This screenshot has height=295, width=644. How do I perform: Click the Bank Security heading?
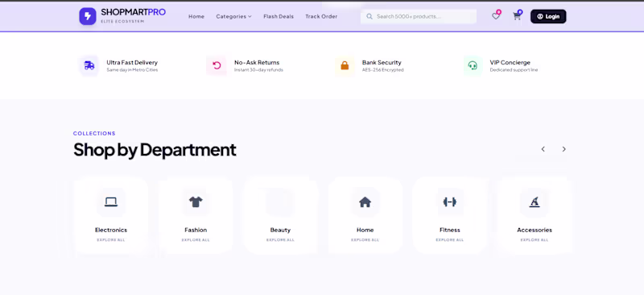(382, 63)
